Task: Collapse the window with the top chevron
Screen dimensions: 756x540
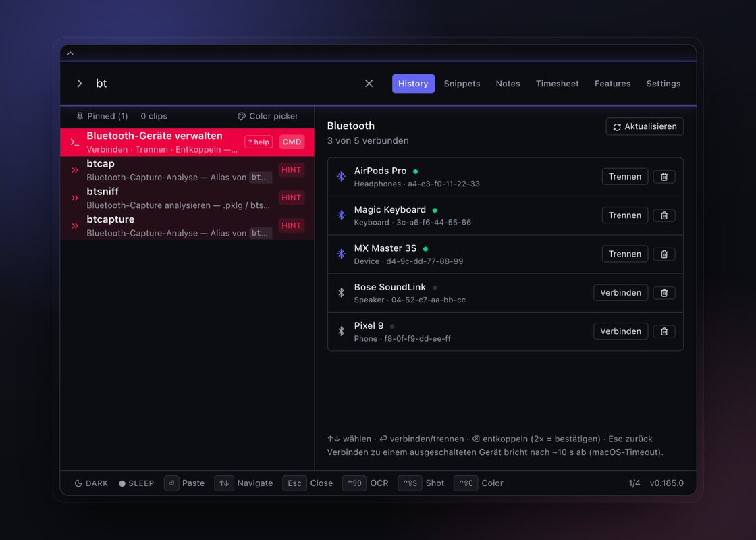Action: pos(70,53)
